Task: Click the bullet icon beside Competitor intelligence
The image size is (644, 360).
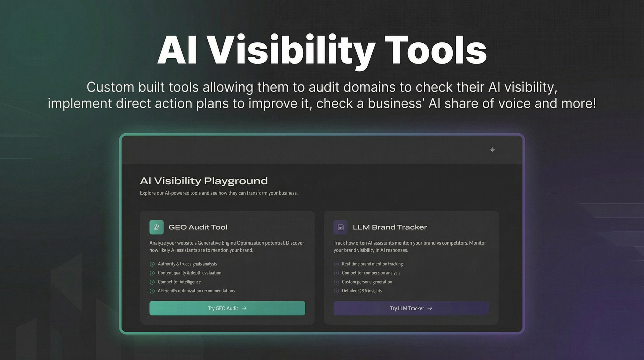Action: (152, 282)
